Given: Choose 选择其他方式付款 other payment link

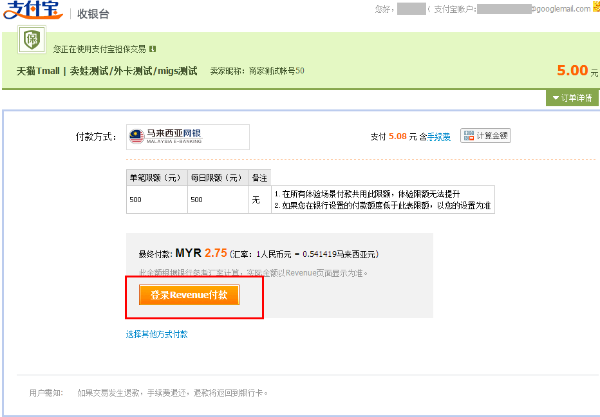Looking at the screenshot, I should point(155,334).
